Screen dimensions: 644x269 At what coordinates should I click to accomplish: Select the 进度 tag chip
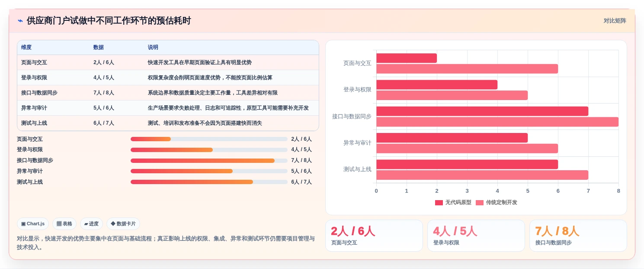click(x=91, y=224)
